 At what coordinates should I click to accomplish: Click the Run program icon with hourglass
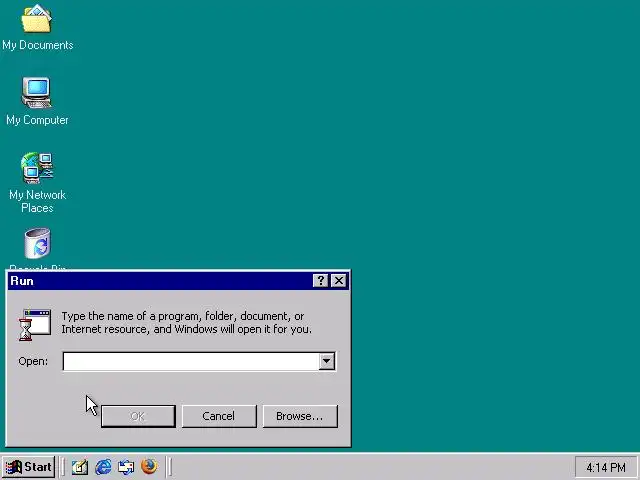[x=35, y=325]
